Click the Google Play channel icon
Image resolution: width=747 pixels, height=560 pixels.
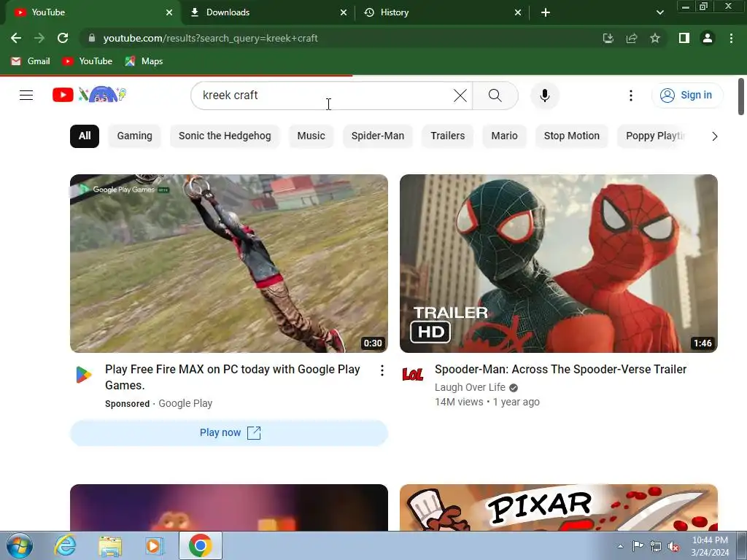[84, 375]
